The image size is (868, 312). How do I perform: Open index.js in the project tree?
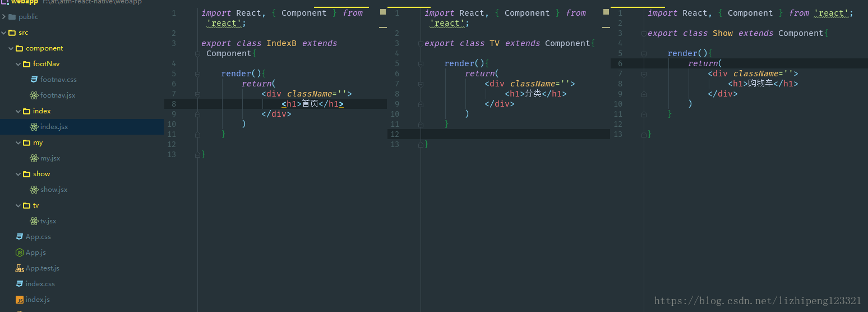(x=38, y=300)
